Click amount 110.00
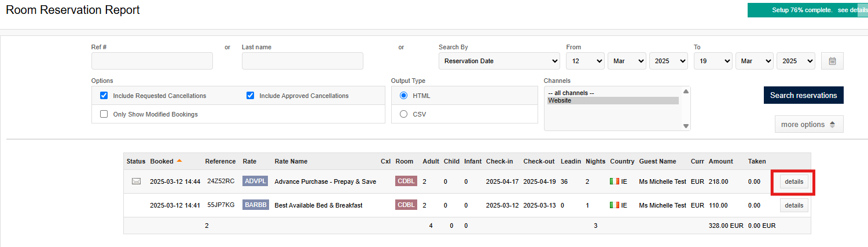 [x=718, y=205]
